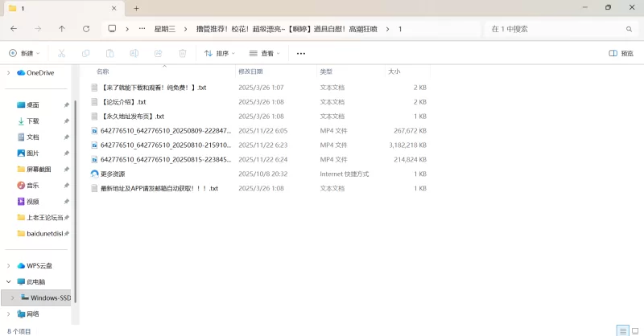
Task: Click the 新建 new item button
Action: [24, 54]
